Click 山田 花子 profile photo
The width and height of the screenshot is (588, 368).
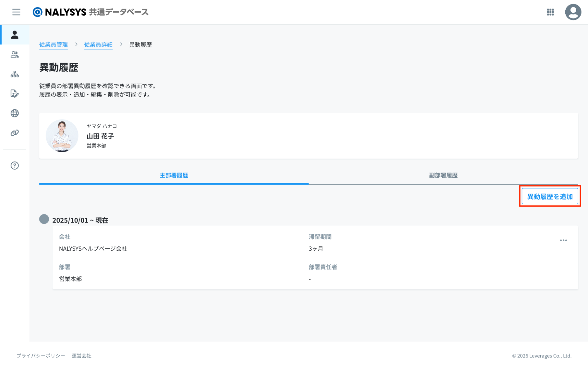[62, 136]
